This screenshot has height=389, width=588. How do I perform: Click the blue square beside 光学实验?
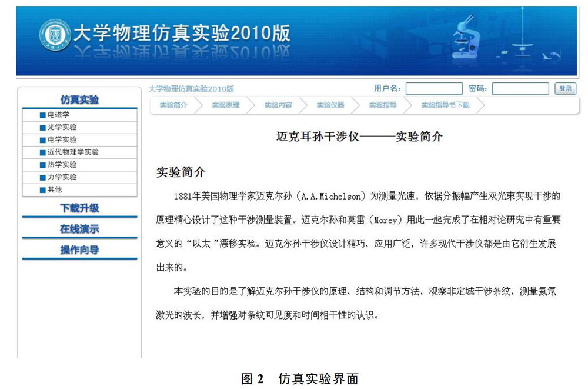43,128
